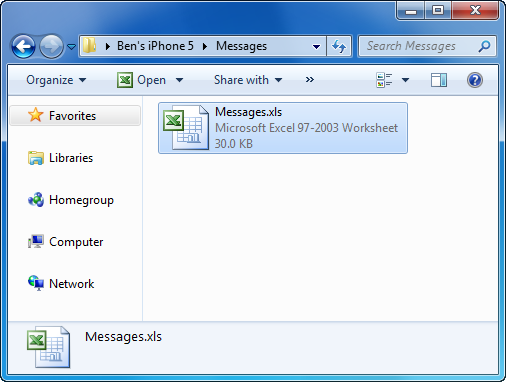Focus the Search Messages field

tap(427, 46)
